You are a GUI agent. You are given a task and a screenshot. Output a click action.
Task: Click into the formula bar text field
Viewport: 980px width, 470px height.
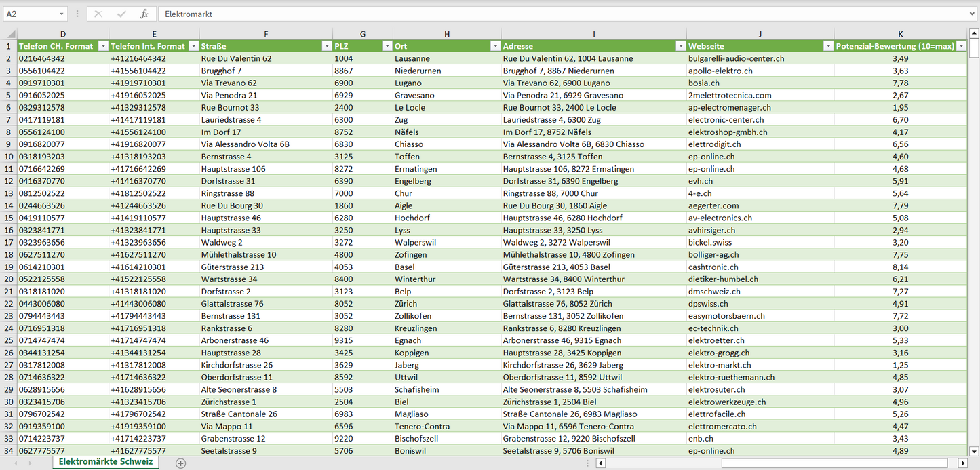tap(543, 14)
